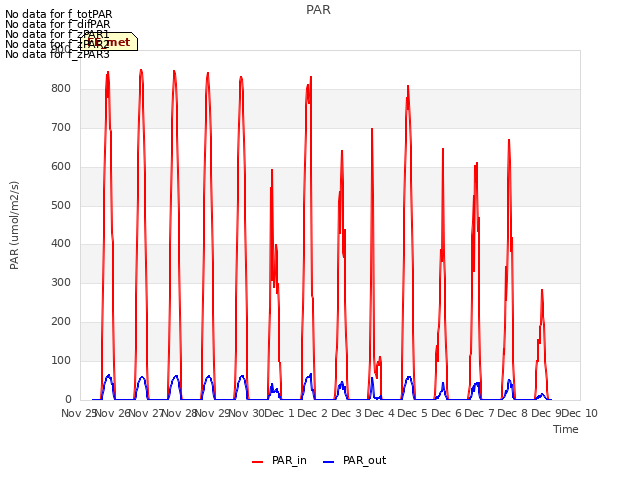Viewport: 640px width, 480px height.
Task: Click the red PAR_in legend swatch
Action: click(x=258, y=462)
